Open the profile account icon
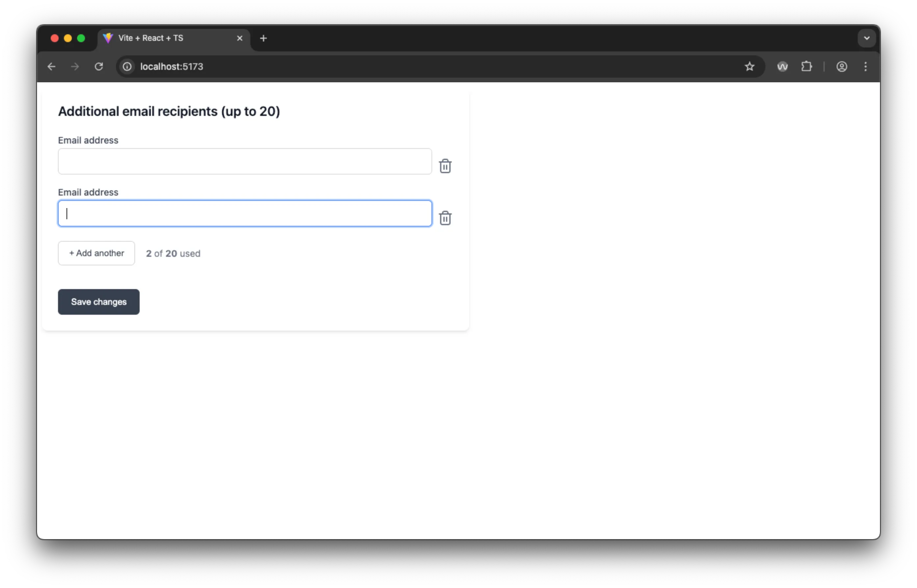 [842, 67]
